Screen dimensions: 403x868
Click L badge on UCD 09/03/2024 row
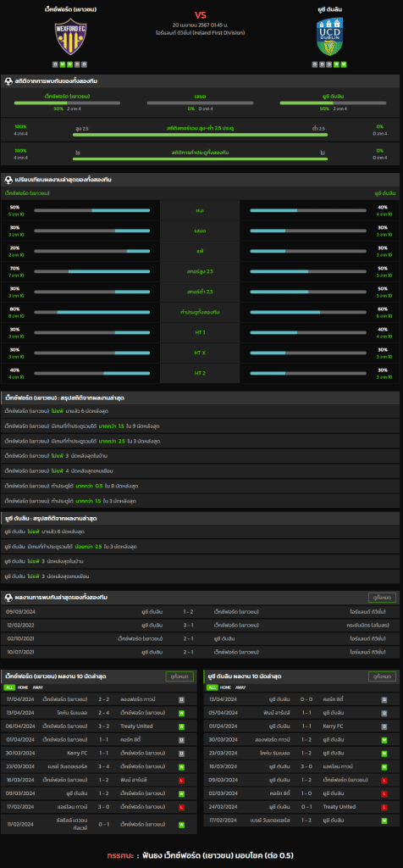tap(384, 780)
